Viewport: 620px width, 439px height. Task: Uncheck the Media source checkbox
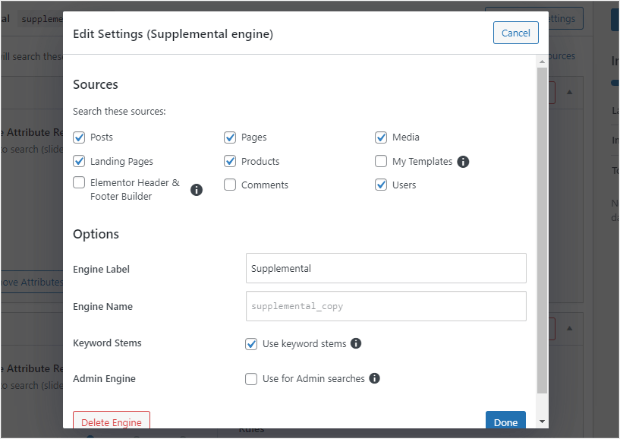coord(381,137)
